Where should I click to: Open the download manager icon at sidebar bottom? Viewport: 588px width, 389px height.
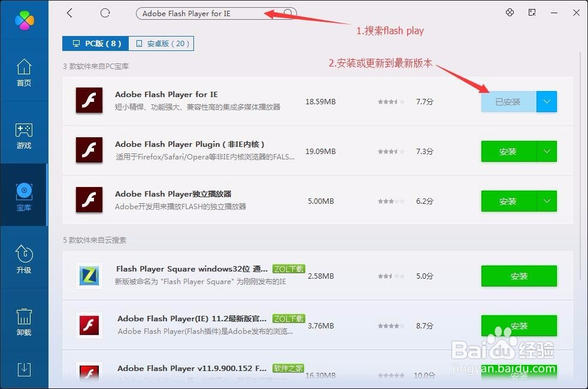(x=24, y=369)
